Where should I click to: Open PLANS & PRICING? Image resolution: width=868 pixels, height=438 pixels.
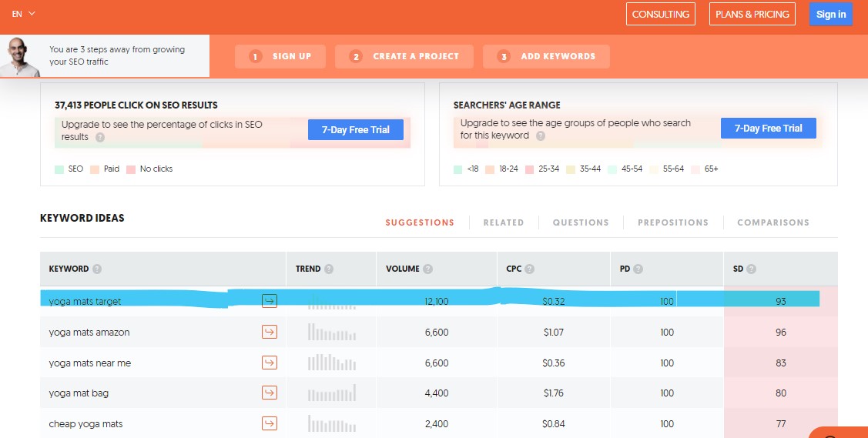pyautogui.click(x=752, y=15)
